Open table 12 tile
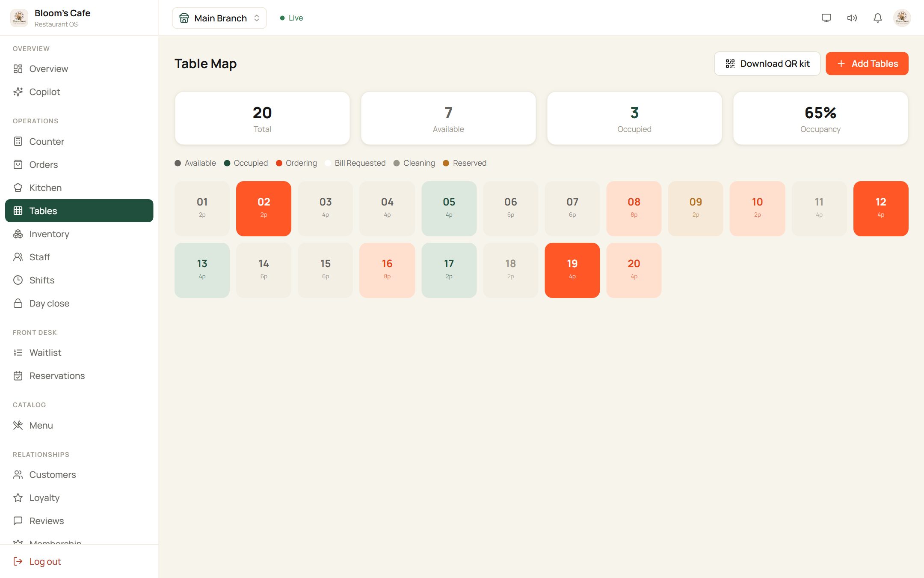This screenshot has height=578, width=924. click(881, 209)
